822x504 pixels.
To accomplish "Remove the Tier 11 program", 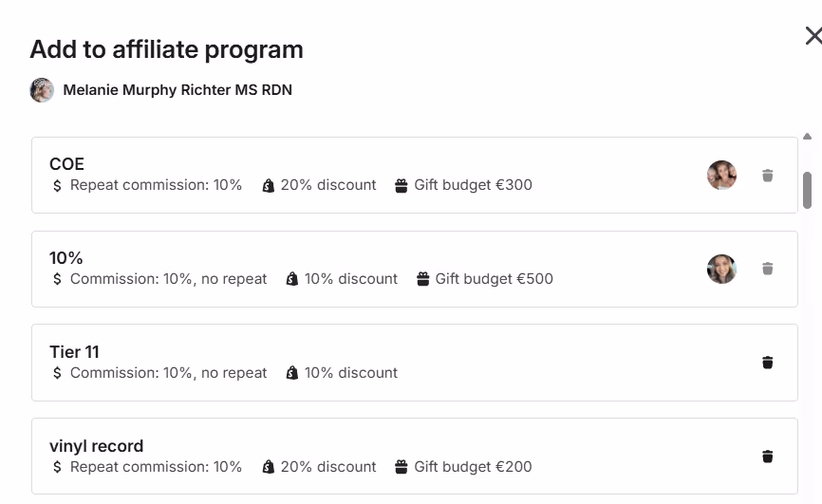I will 768,363.
